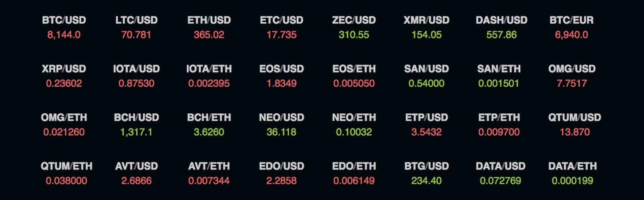
Task: Click the QTUM/USD ticker
Action: (574, 117)
